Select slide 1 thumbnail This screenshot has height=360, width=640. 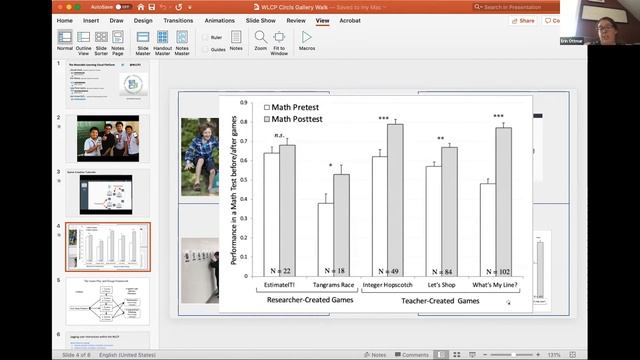click(x=108, y=84)
